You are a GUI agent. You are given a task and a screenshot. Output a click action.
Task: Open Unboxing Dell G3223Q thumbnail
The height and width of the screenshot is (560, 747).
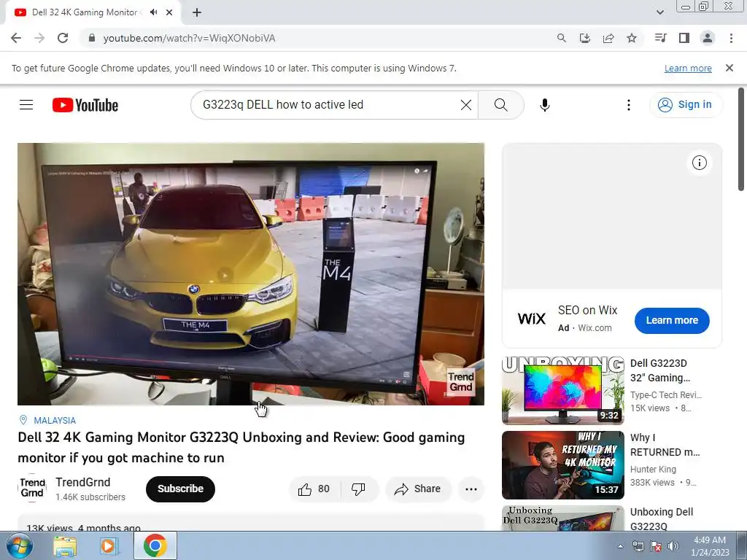point(563,518)
